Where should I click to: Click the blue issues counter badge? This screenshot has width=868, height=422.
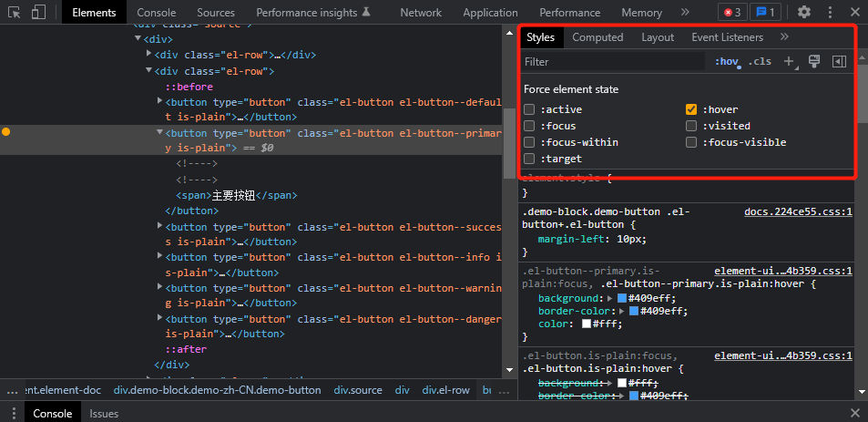point(766,12)
